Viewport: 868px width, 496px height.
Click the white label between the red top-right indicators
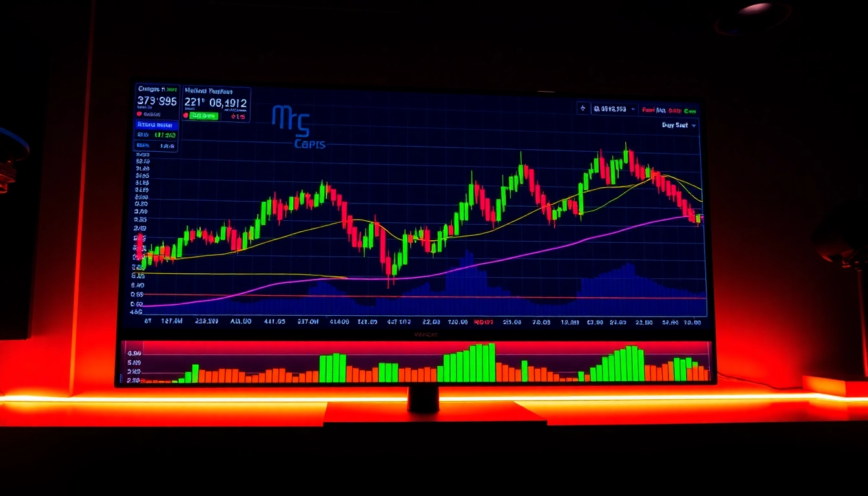pyautogui.click(x=661, y=110)
